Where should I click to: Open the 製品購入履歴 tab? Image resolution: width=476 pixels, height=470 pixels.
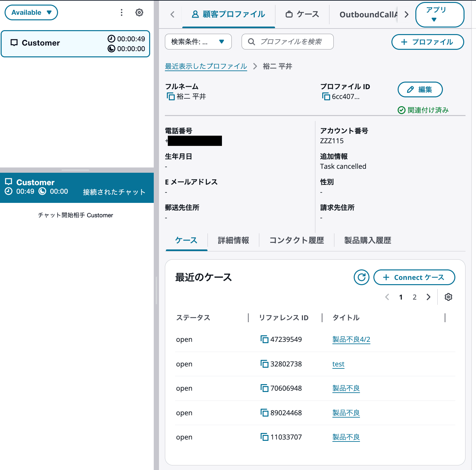[x=367, y=240]
